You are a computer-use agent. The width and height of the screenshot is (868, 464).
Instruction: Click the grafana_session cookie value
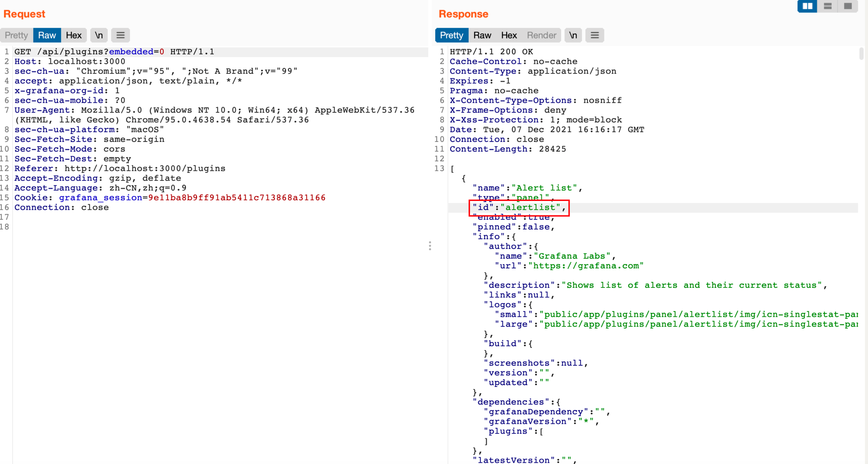click(237, 198)
